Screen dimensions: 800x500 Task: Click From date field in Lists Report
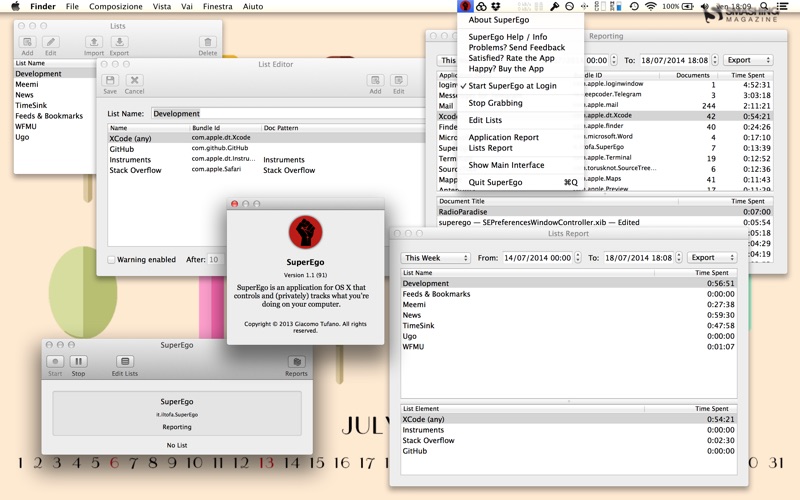(x=538, y=258)
